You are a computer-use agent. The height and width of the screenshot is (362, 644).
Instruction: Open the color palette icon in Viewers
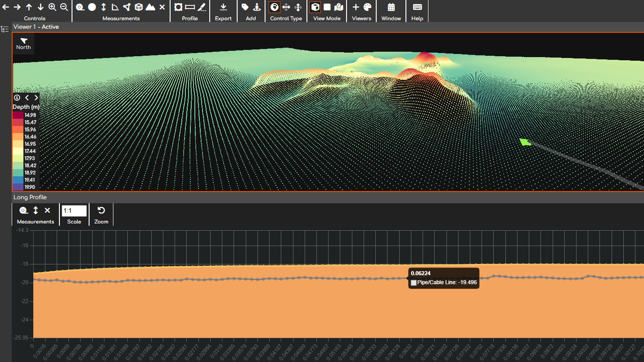point(367,7)
